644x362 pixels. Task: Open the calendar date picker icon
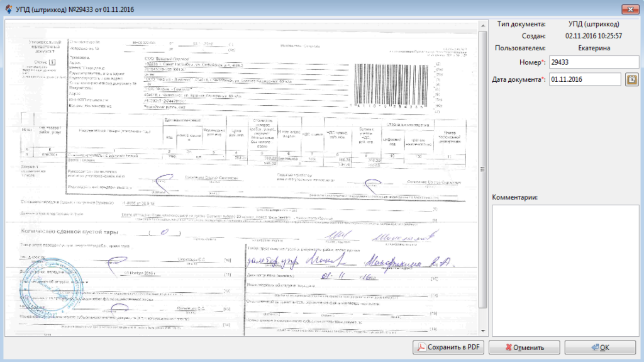(x=632, y=79)
